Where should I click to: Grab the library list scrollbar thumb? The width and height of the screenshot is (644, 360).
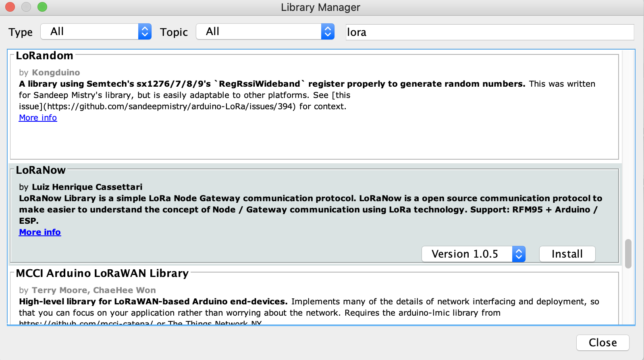[x=628, y=254]
